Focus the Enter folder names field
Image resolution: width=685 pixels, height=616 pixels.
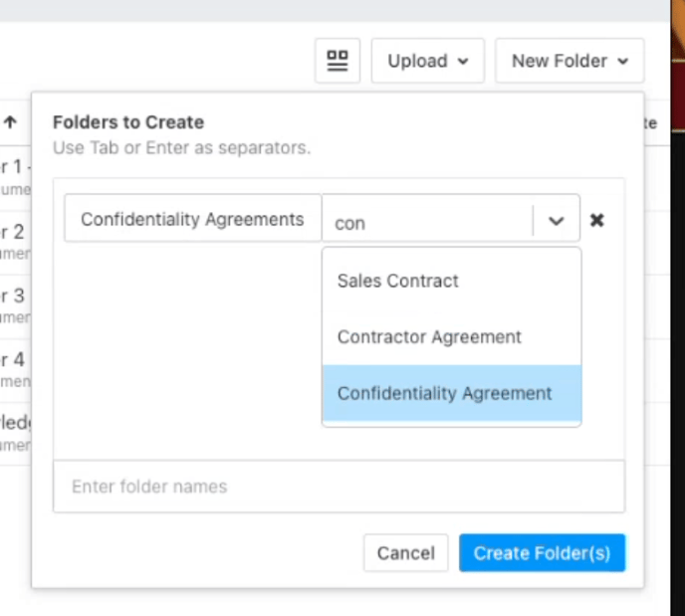(339, 487)
